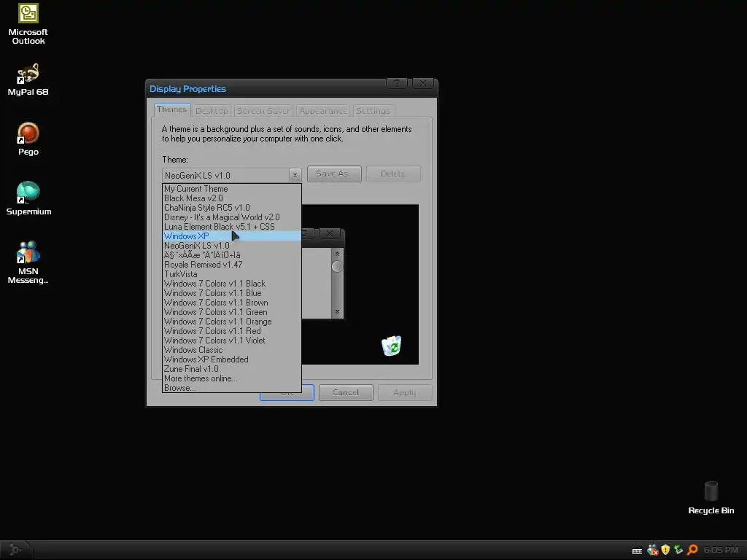The image size is (747, 560).
Task: Click the sample window close button in preview
Action: click(x=329, y=233)
